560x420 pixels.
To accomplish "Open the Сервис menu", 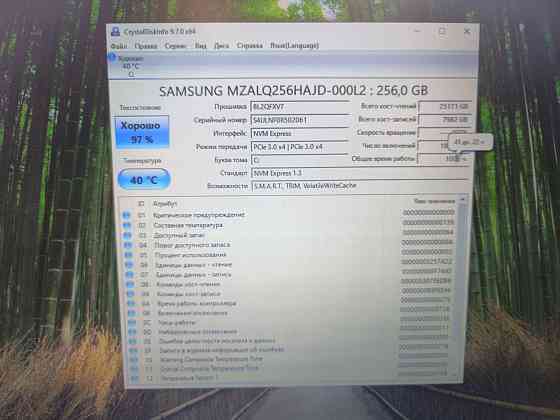I will point(175,46).
